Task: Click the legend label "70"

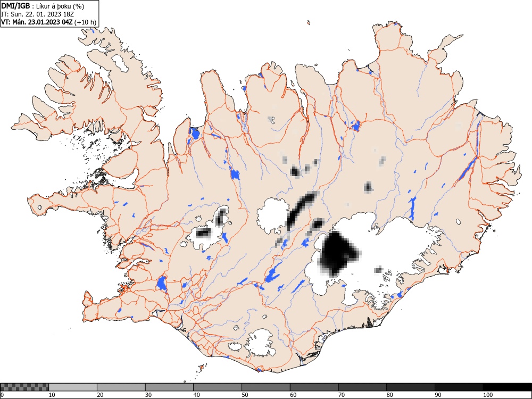Action: pos(341,395)
